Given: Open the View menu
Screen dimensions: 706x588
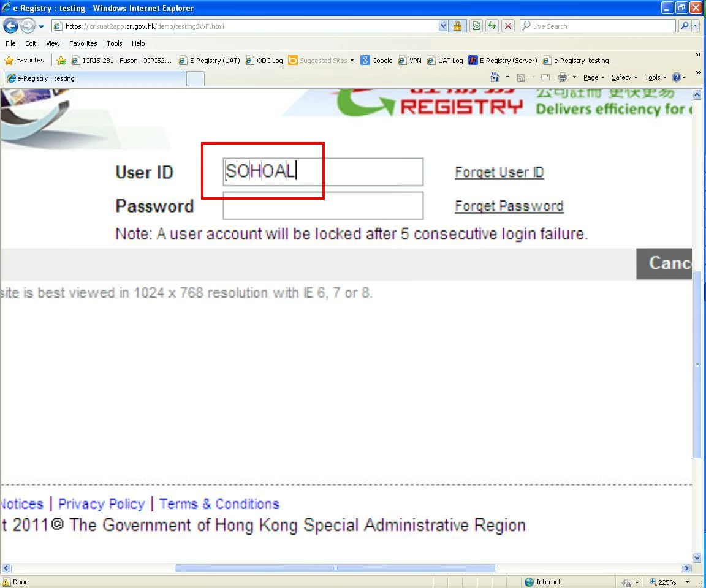Looking at the screenshot, I should [53, 43].
